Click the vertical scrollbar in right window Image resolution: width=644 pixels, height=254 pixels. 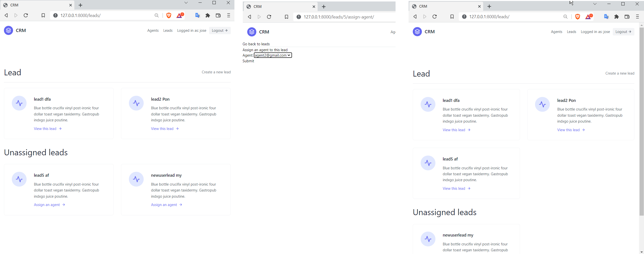pyautogui.click(x=642, y=121)
